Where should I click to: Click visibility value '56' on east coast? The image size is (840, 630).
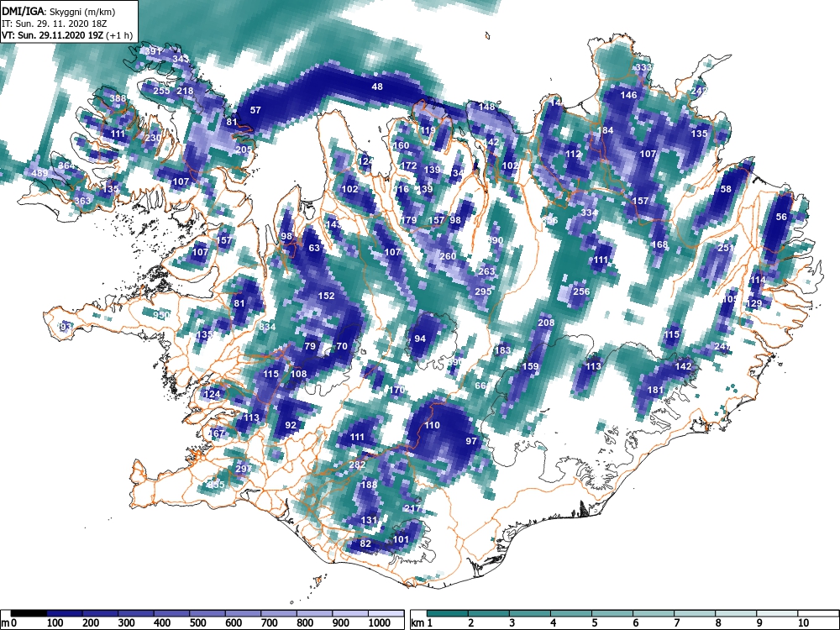pos(781,217)
